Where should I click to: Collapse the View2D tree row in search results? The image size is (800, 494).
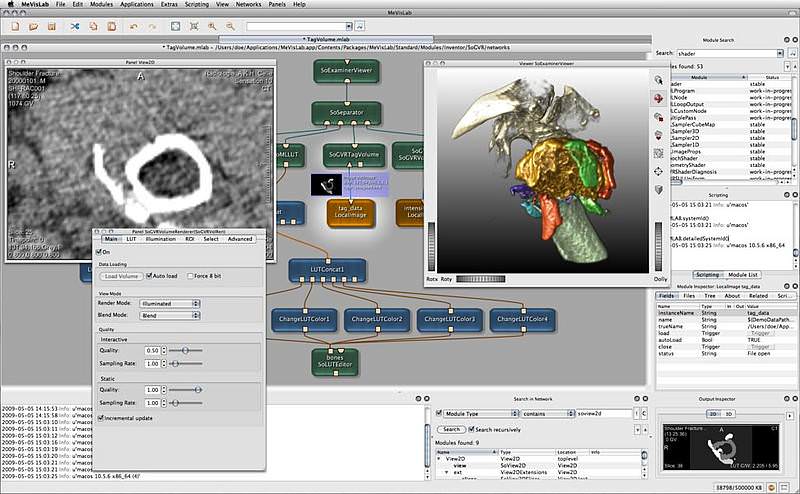(439, 459)
